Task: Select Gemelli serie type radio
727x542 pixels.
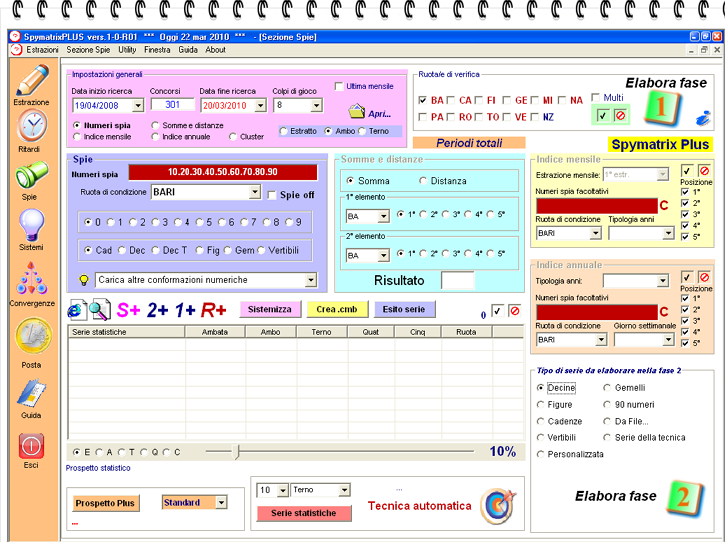Action: pos(607,388)
